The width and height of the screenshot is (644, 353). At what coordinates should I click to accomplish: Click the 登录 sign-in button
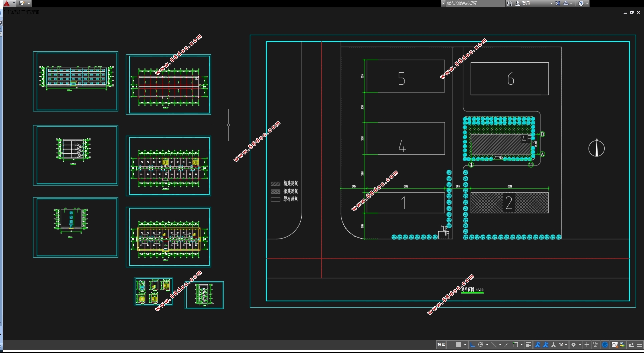(526, 3)
